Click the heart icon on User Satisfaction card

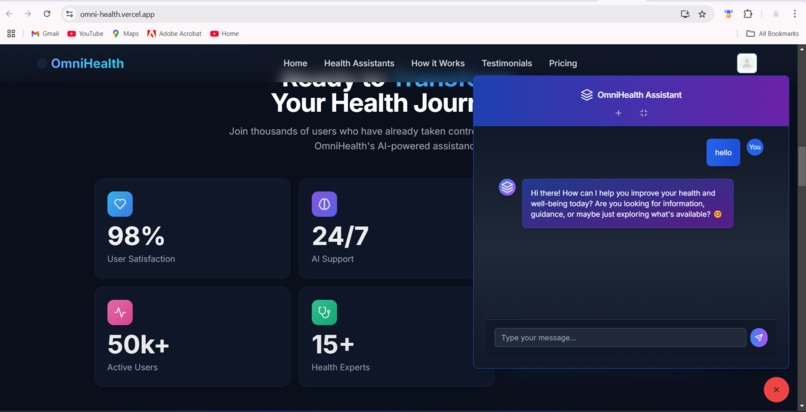point(120,204)
